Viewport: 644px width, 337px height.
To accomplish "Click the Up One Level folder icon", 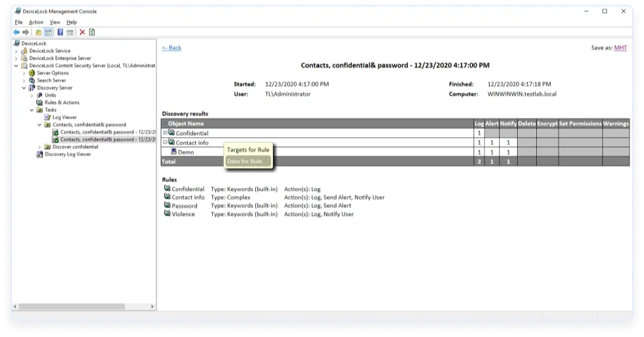I will click(38, 32).
